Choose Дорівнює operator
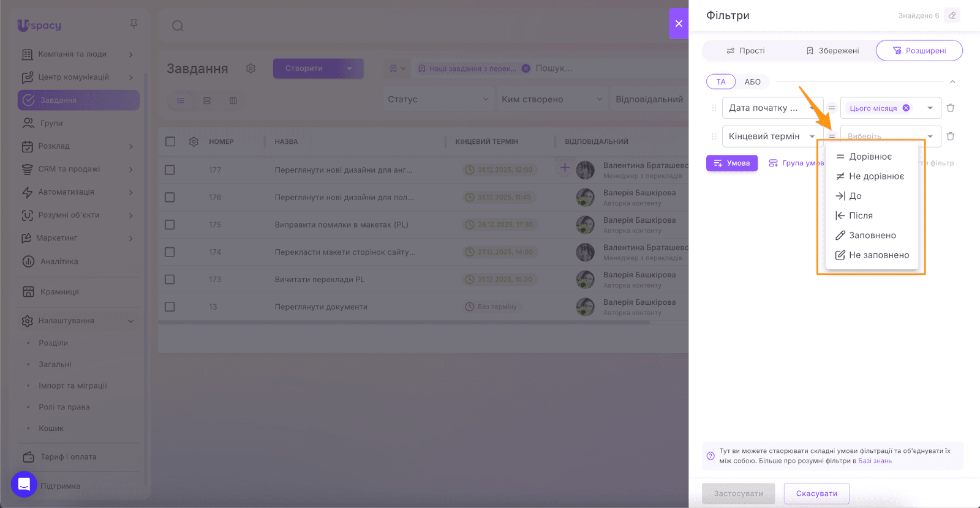The height and width of the screenshot is (508, 980). coord(871,157)
